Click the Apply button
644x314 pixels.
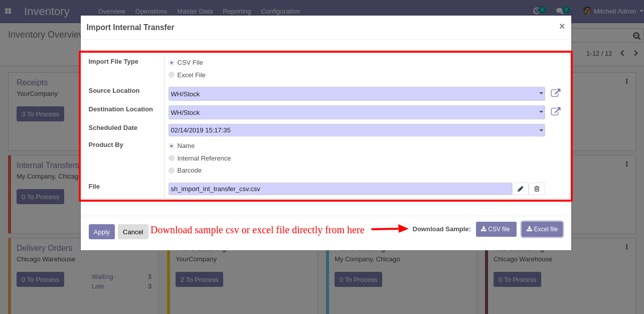(102, 232)
